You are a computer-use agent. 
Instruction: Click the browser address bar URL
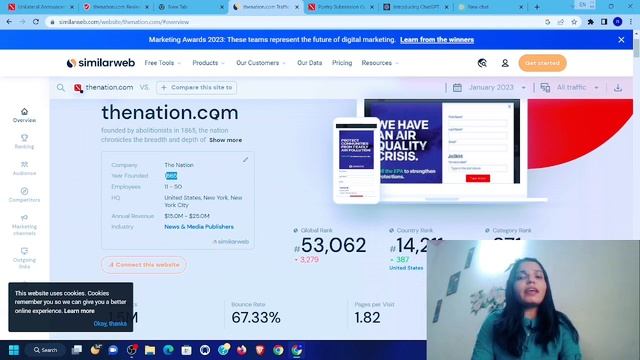(x=124, y=22)
